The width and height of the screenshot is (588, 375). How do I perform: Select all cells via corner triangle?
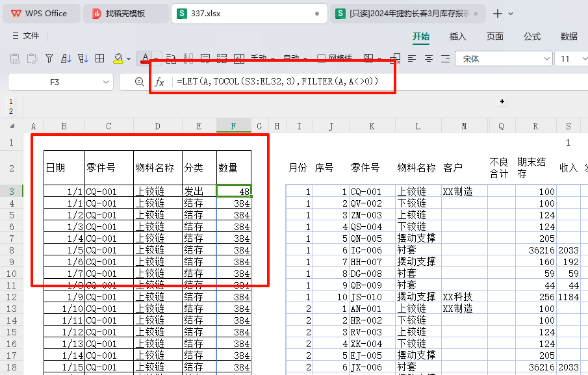[12, 126]
